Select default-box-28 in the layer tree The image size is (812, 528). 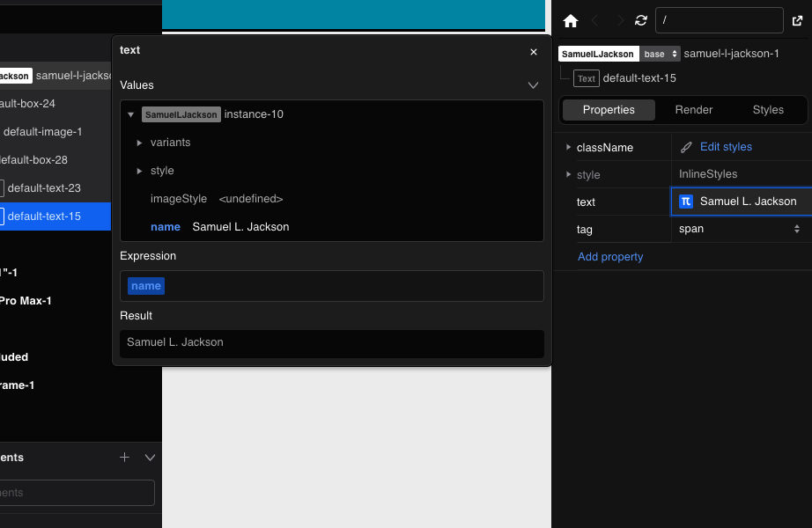[x=55, y=160]
